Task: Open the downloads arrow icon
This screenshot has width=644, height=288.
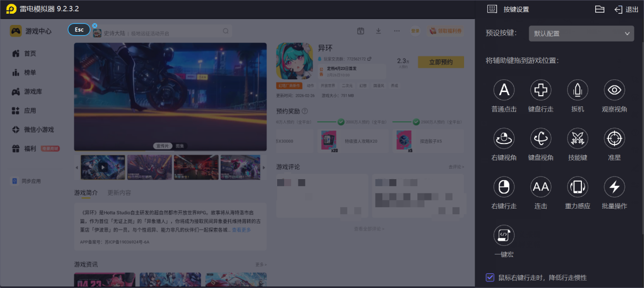Action: [378, 31]
